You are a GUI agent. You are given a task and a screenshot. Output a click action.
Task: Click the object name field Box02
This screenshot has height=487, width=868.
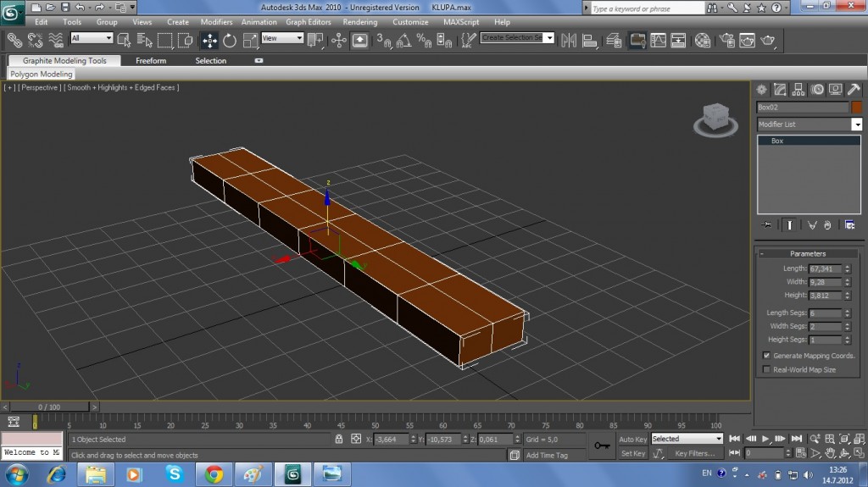click(802, 107)
